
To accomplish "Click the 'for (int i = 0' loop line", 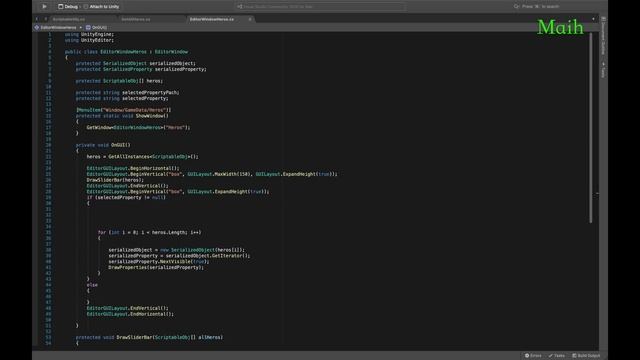I will [149, 232].
